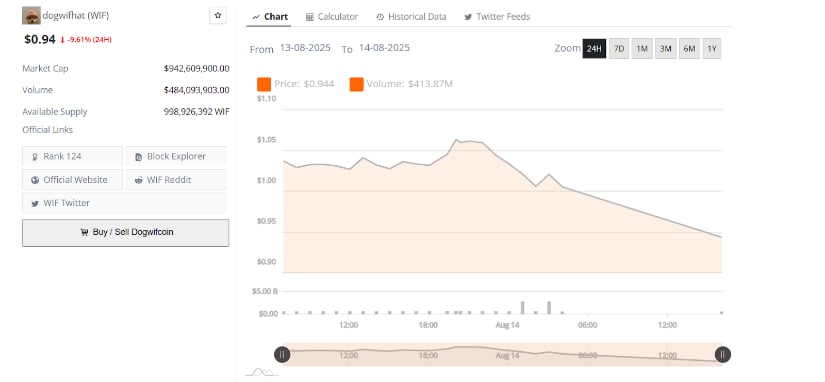Open the WIF Reddit link

[x=176, y=179]
